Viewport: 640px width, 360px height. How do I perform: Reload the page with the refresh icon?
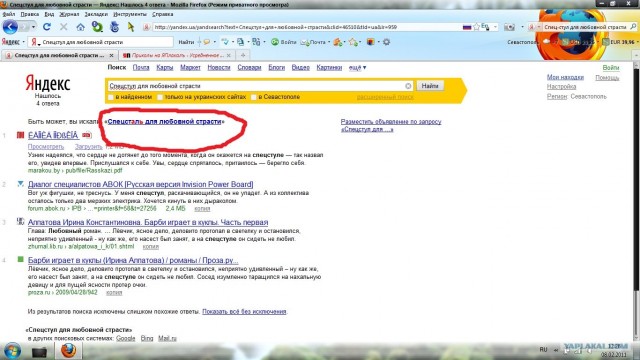[x=47, y=27]
